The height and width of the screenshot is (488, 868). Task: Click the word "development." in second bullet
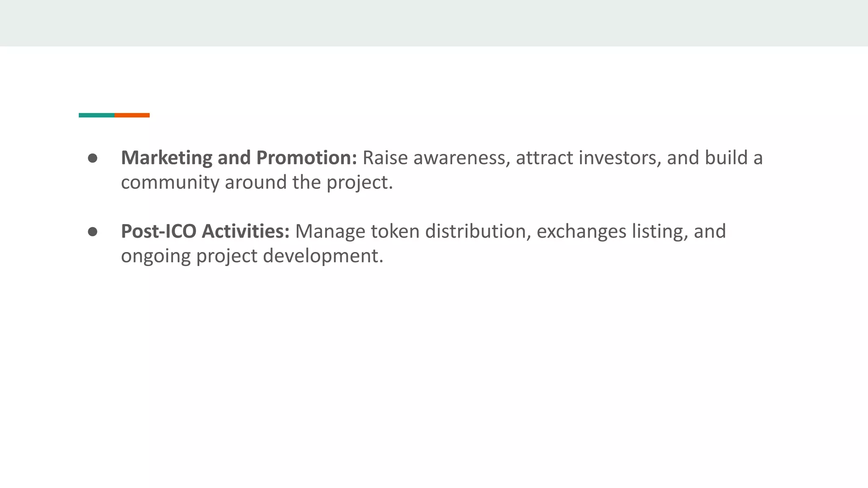(x=323, y=256)
